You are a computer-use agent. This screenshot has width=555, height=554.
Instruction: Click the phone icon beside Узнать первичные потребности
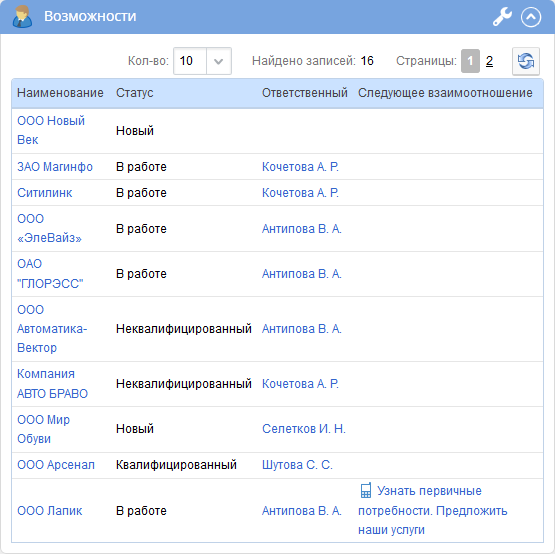366,491
